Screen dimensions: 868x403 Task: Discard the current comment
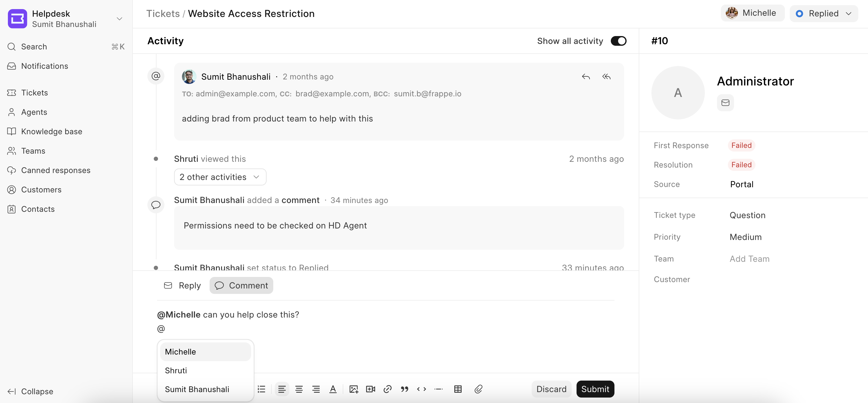pyautogui.click(x=552, y=389)
